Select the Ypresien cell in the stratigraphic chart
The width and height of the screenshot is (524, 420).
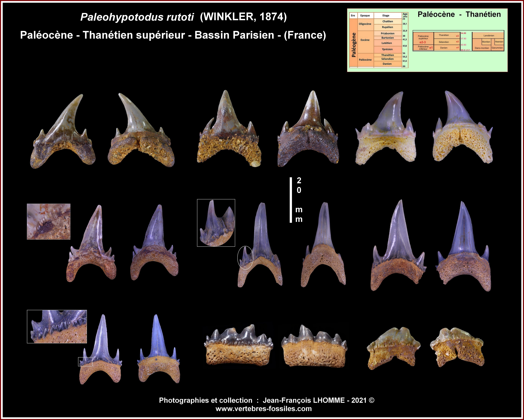click(387, 49)
